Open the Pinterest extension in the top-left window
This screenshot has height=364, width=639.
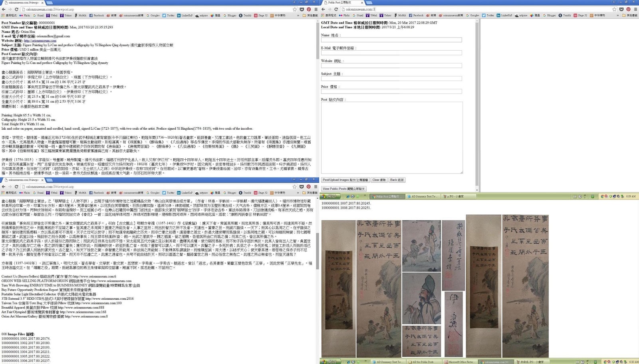pyautogui.click(x=309, y=9)
